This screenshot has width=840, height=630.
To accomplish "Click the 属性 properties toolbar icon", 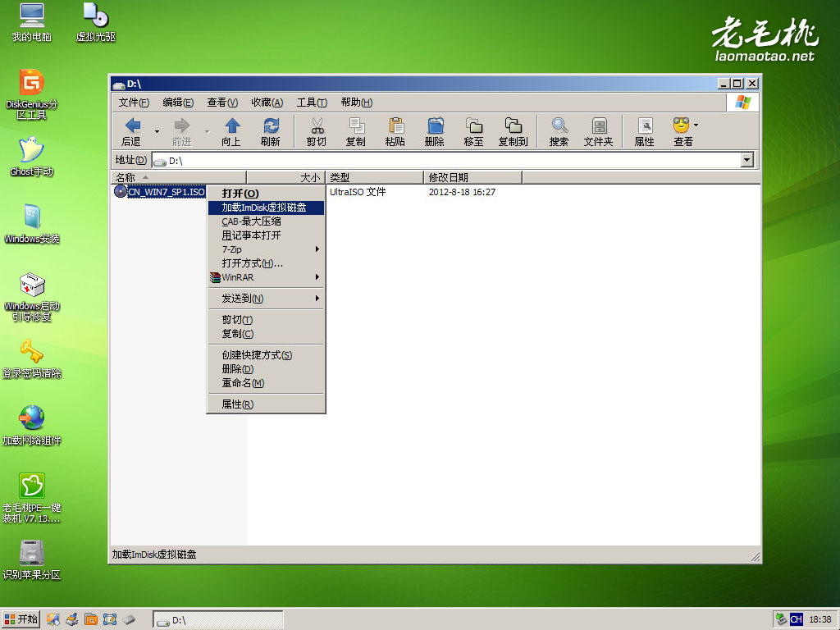I will pos(645,132).
